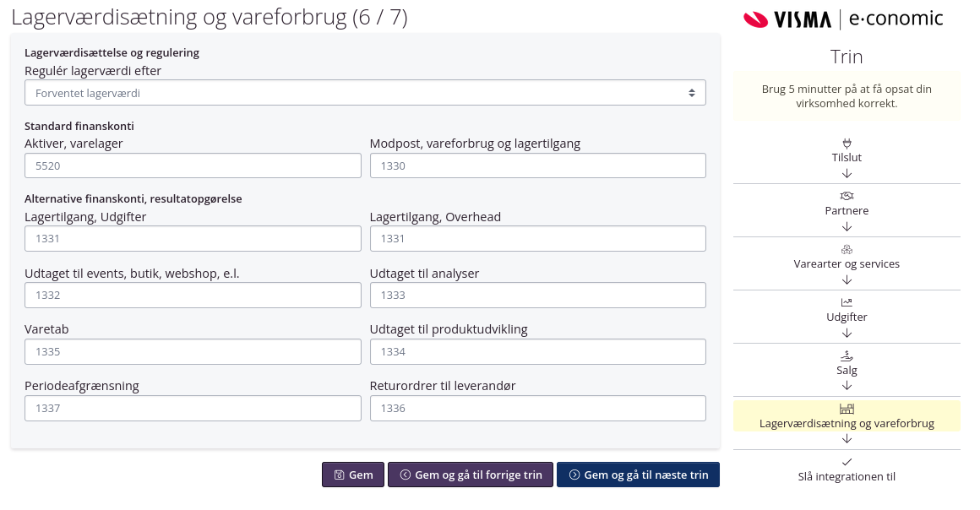Click the chart icon above Udgifter
The width and height of the screenshot is (980, 510).
[847, 302]
